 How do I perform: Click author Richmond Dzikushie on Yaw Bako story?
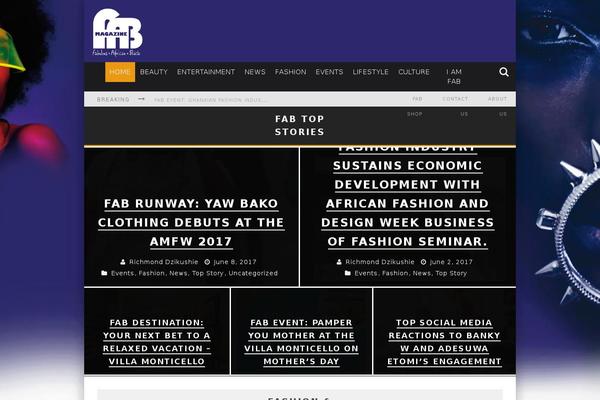(163, 262)
